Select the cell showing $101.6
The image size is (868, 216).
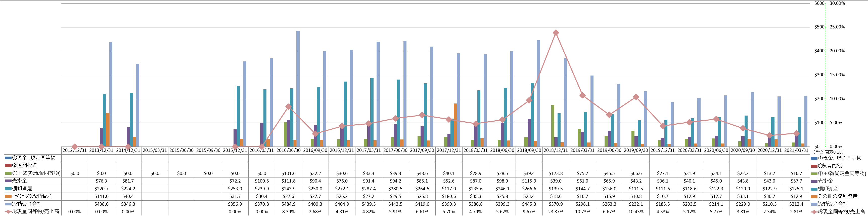click(288, 173)
